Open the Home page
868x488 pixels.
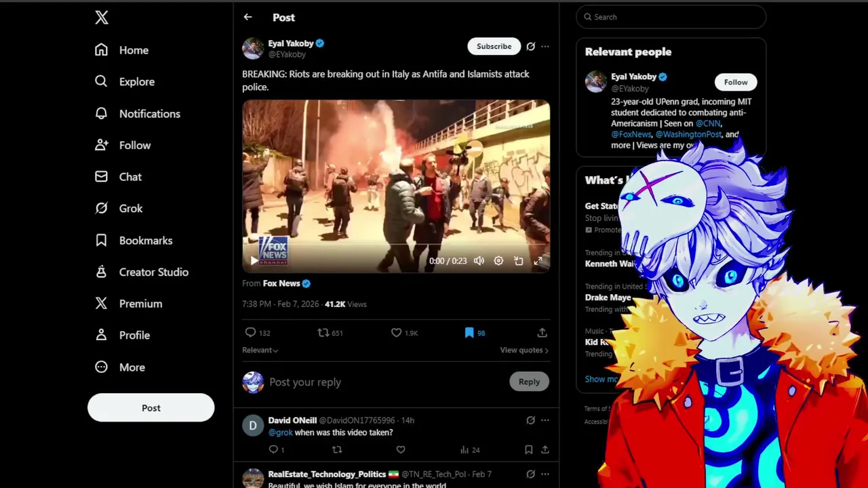(121, 50)
